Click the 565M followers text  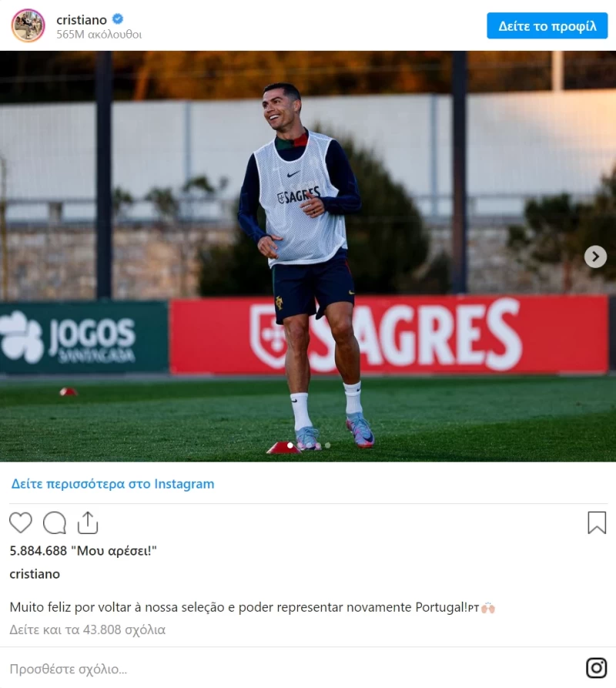pyautogui.click(x=99, y=34)
